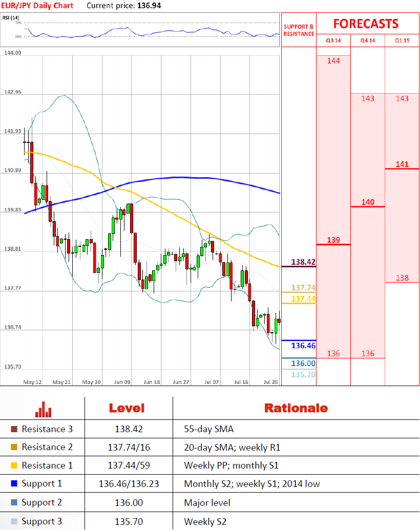The image size is (420, 530).
Task: Select the Resistance 3 row label
Action: tap(47, 429)
